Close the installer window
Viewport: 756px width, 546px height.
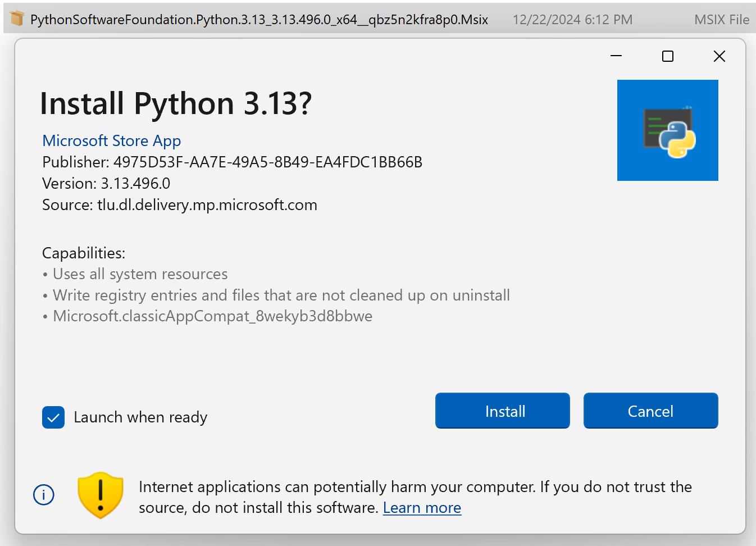(719, 56)
